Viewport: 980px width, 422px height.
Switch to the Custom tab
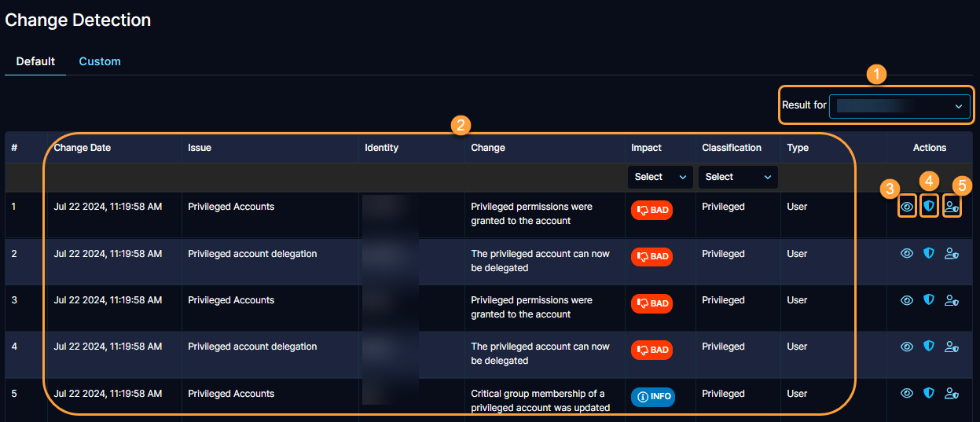[x=100, y=61]
